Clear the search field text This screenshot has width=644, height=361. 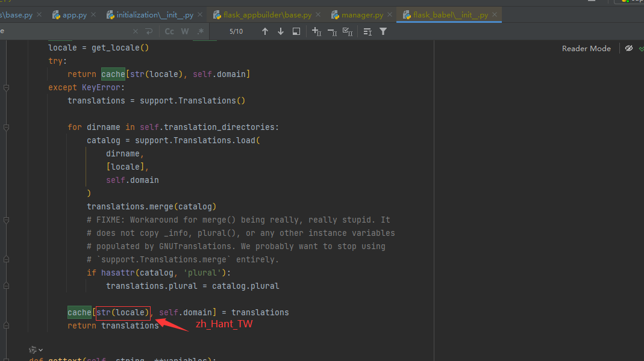click(x=135, y=31)
